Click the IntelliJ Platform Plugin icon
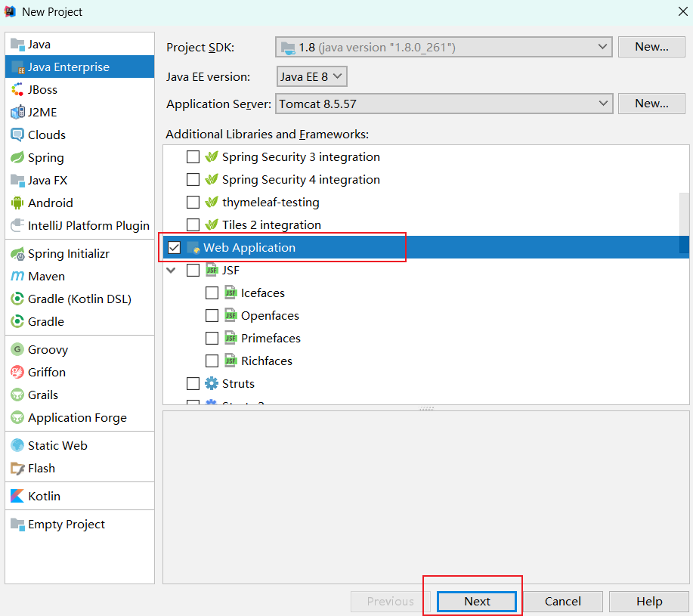 (x=17, y=225)
